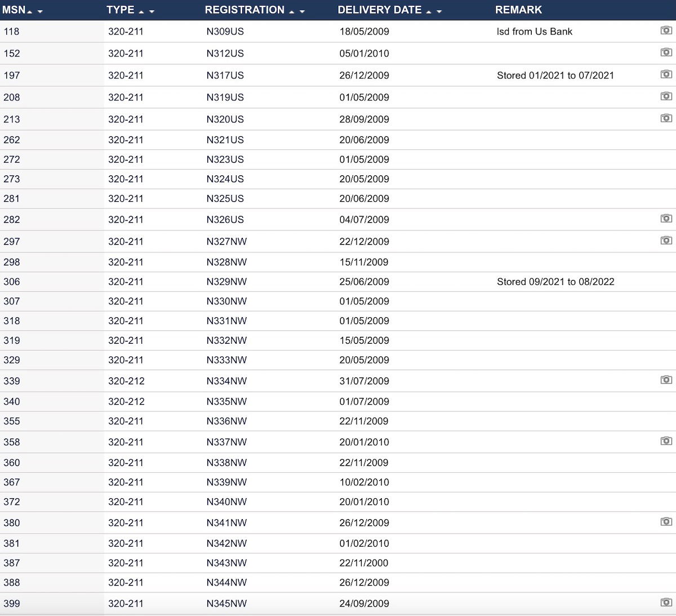Open photo icon for N341NW row

click(x=666, y=522)
